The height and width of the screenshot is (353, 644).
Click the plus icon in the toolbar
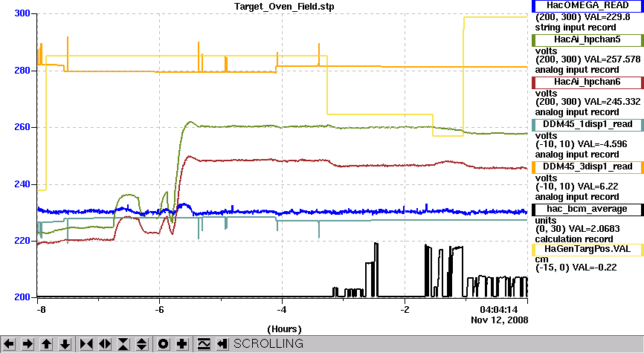[x=181, y=343]
